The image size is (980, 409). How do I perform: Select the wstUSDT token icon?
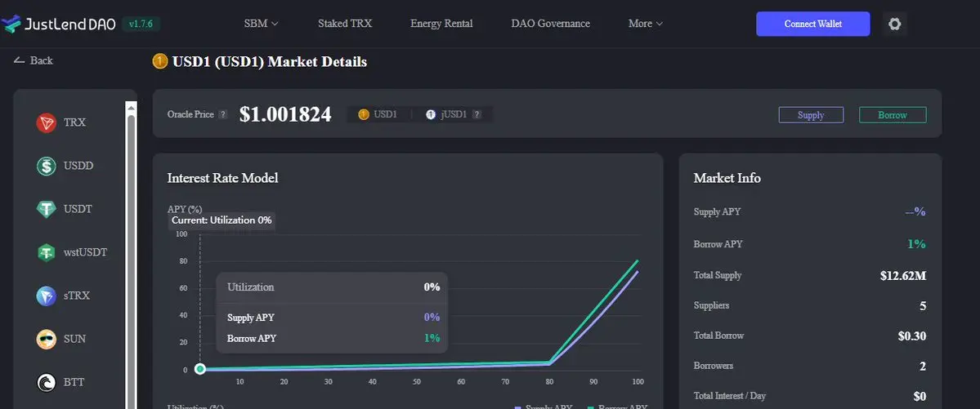pos(47,252)
